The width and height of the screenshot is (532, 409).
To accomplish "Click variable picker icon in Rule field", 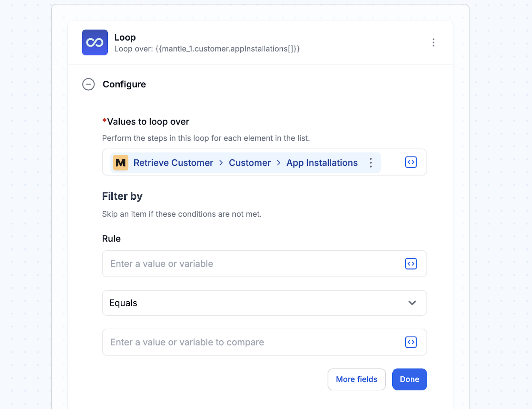I will (411, 264).
